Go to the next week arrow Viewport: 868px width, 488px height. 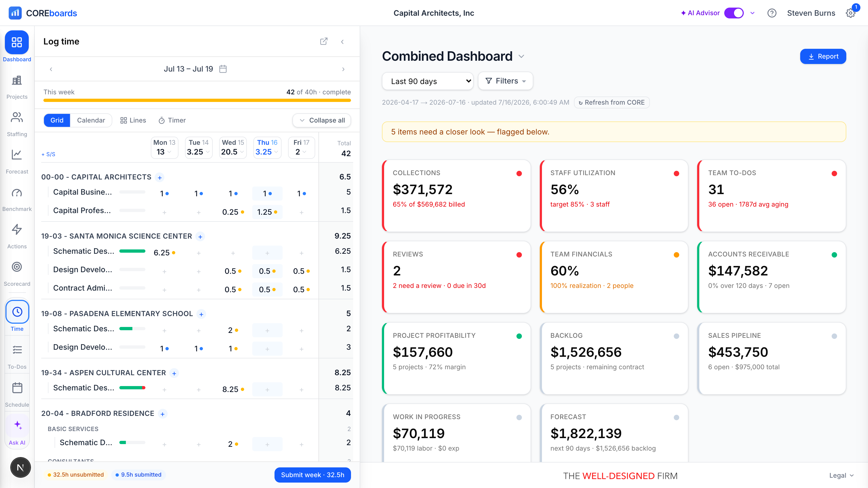(x=343, y=69)
